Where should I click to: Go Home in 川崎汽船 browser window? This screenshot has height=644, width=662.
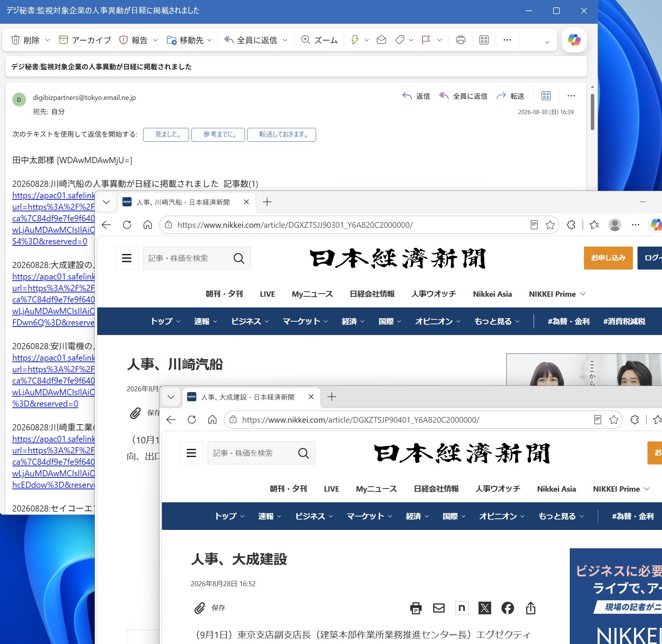click(148, 225)
